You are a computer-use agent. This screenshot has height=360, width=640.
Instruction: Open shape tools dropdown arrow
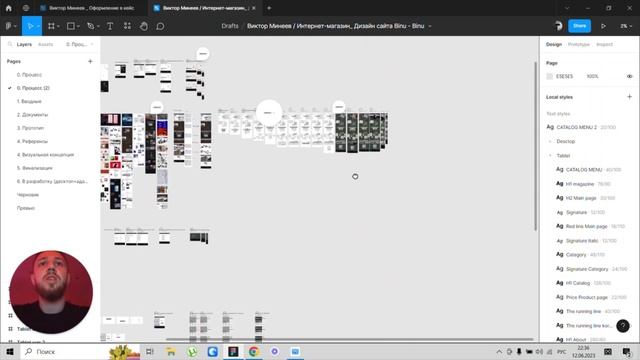[78, 26]
